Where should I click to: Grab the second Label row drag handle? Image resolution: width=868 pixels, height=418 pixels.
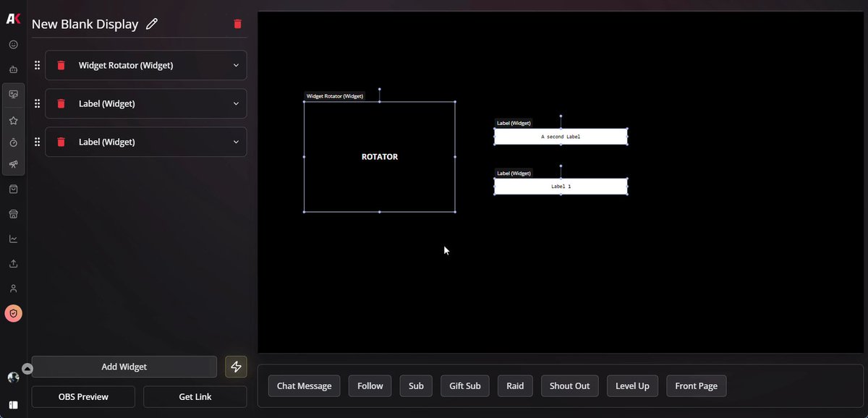(x=37, y=142)
